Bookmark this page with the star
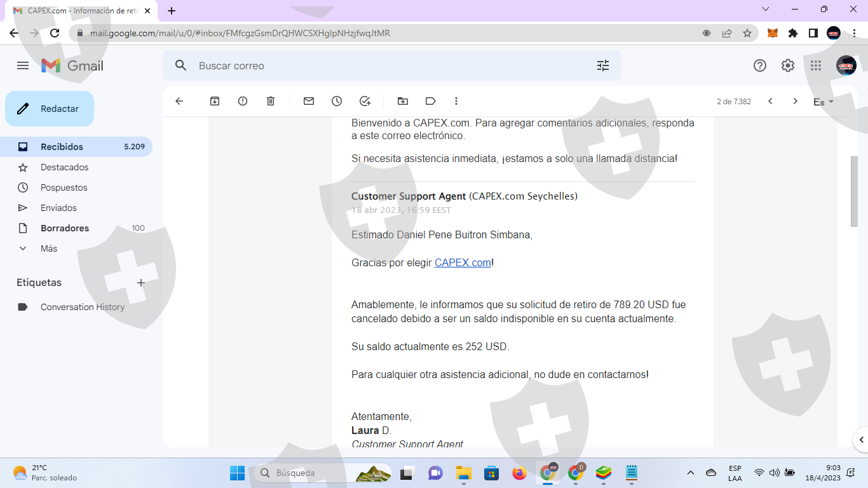This screenshot has width=868, height=488. [747, 33]
